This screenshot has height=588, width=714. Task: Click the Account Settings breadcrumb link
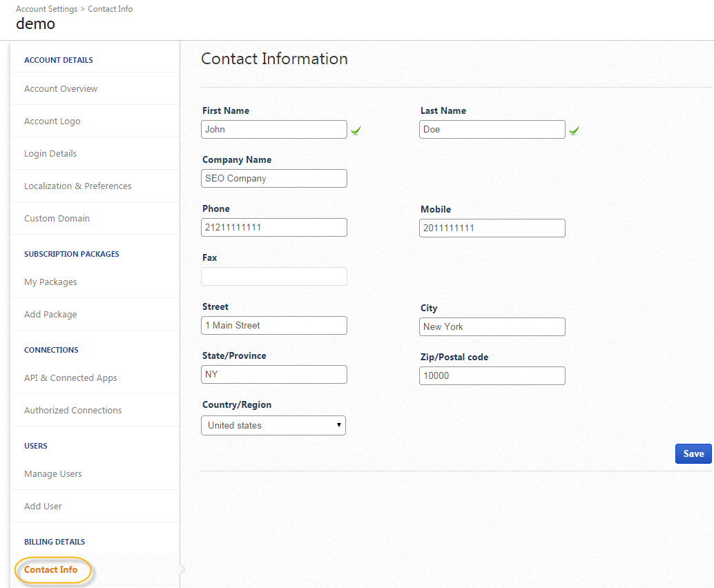coord(47,9)
